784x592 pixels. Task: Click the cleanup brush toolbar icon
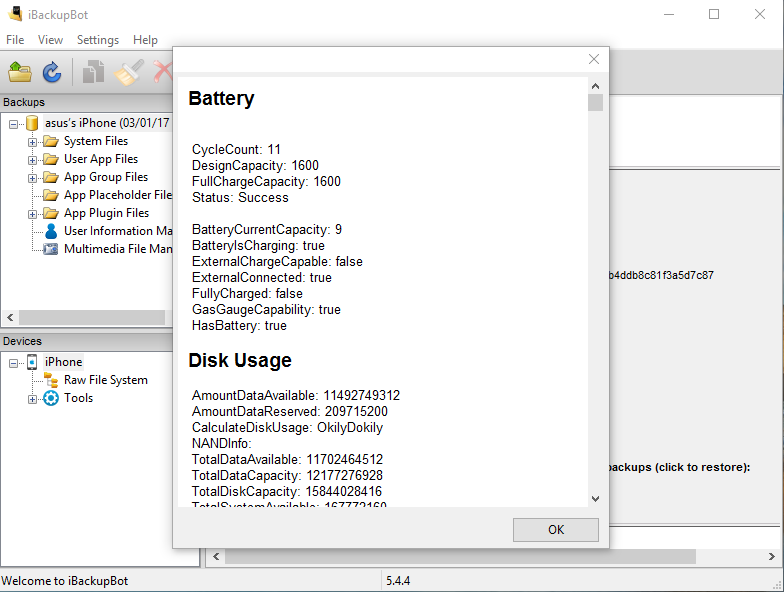[x=129, y=72]
